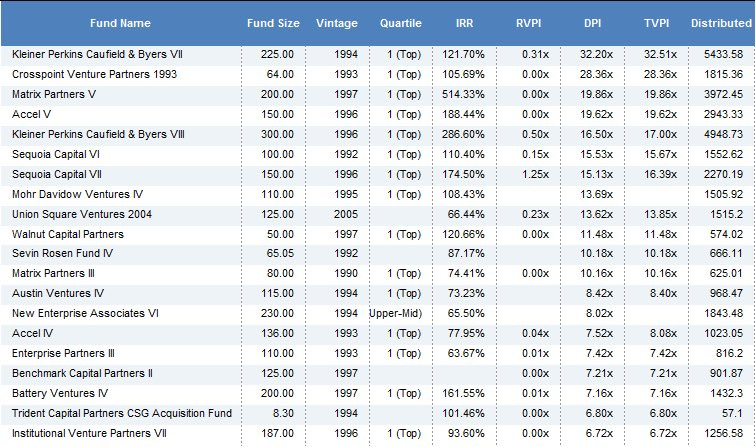Select the 0.23x RVPI cell
756x447 pixels.
535,215
